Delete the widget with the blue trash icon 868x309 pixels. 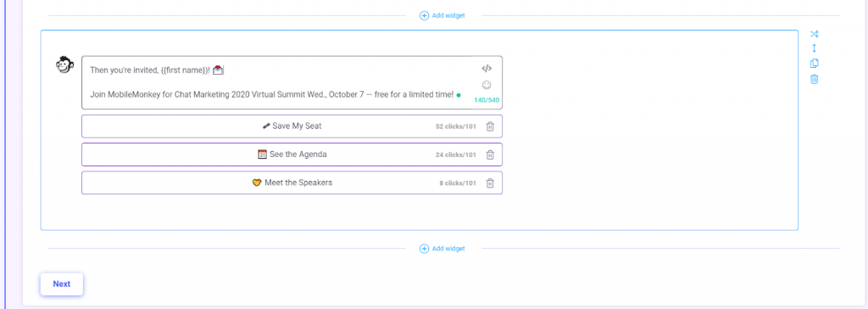click(x=814, y=79)
